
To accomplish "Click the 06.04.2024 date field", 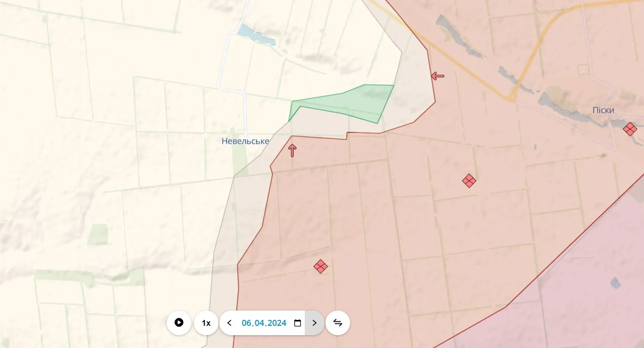I will click(x=264, y=323).
